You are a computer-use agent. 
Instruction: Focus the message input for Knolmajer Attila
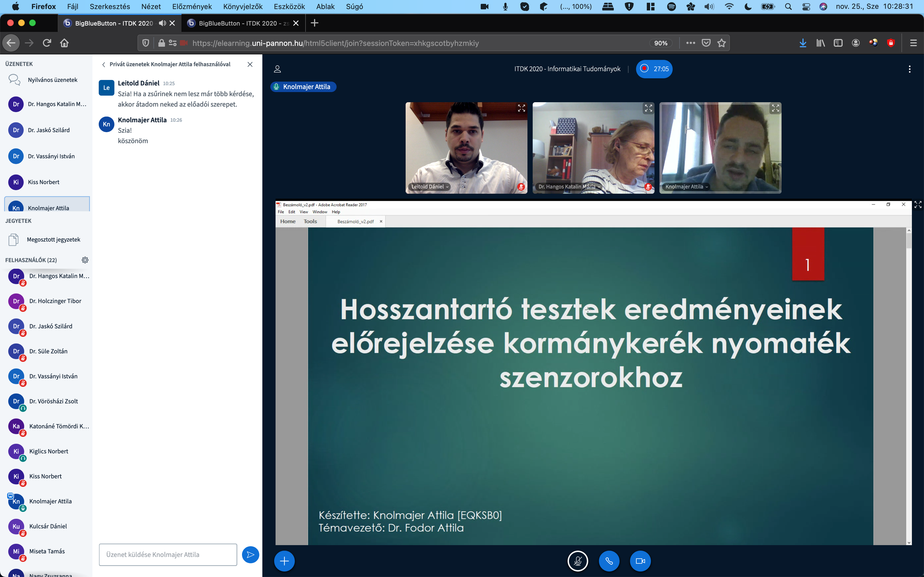[x=168, y=554]
